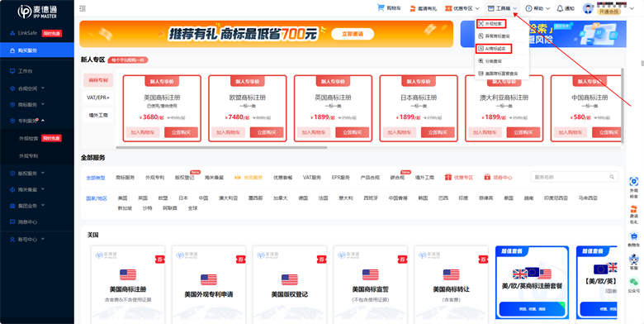Screen dimensions: 644x324
Task: Click the 麦德通 IPP MASTER logo
Action: pyautogui.click(x=37, y=12)
